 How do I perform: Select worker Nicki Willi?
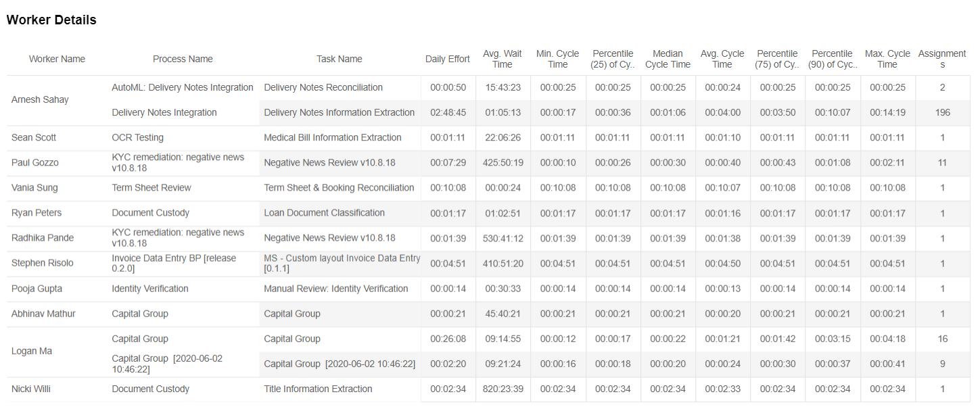(31, 389)
